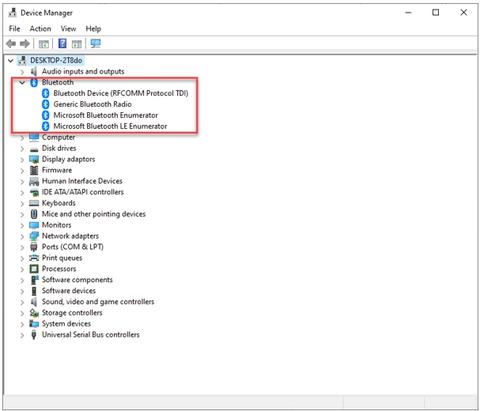Screen dimensions: 480x411
Task: Click the Back arrow toolbar icon
Action: pyautogui.click(x=11, y=43)
